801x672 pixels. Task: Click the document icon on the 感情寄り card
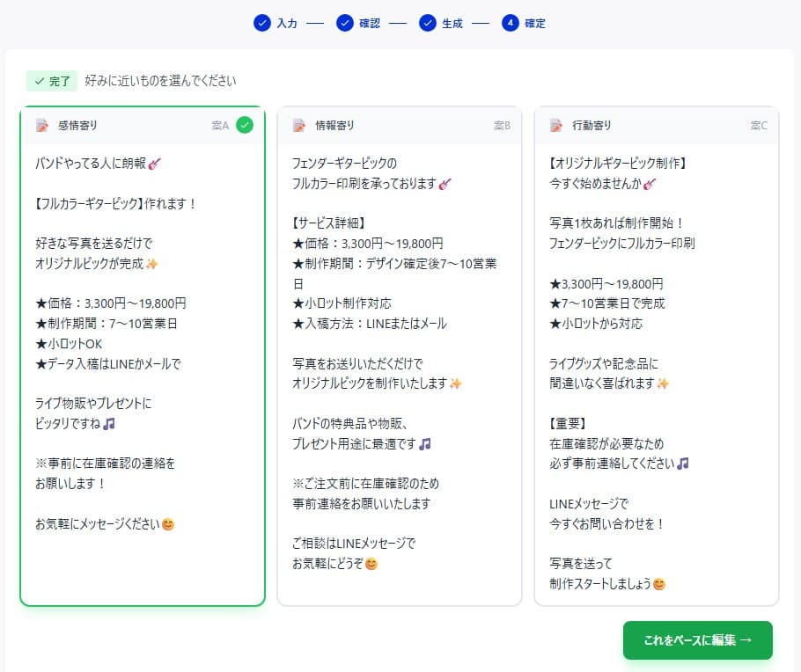coord(40,125)
